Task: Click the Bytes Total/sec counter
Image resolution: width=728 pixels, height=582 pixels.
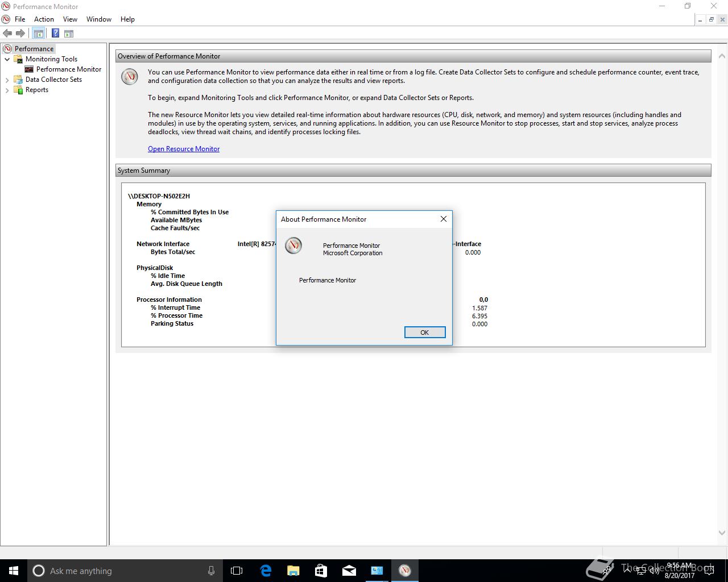Action: (173, 252)
